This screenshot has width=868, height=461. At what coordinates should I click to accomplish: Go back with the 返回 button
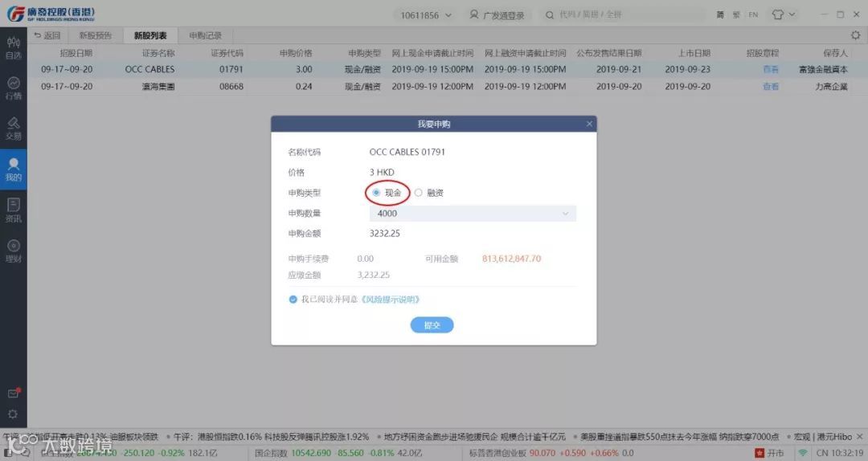pyautogui.click(x=47, y=35)
